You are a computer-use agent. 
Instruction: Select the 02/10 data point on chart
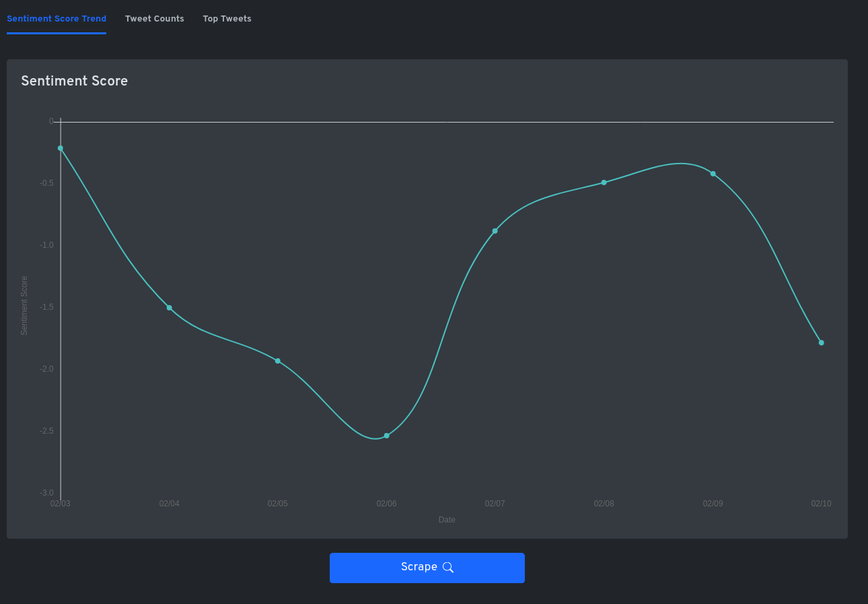click(x=822, y=343)
